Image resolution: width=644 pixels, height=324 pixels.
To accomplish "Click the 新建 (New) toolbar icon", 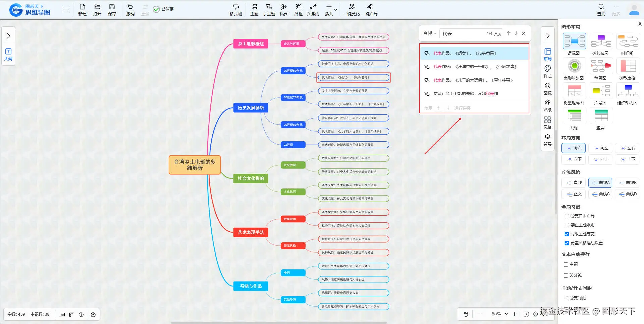I will [x=82, y=10].
